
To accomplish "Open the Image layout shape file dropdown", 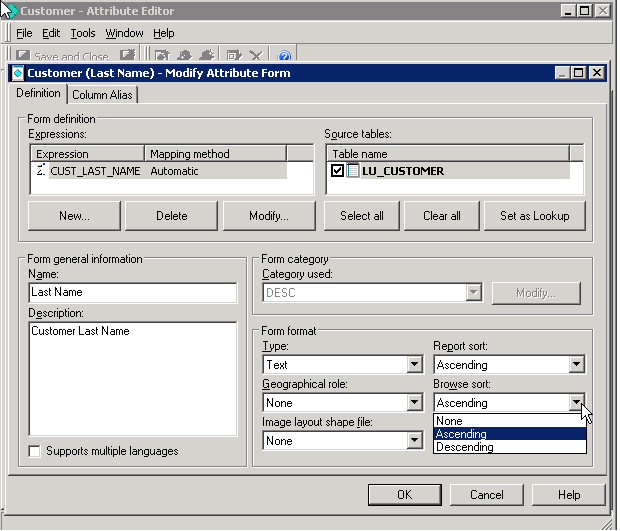I will click(414, 441).
